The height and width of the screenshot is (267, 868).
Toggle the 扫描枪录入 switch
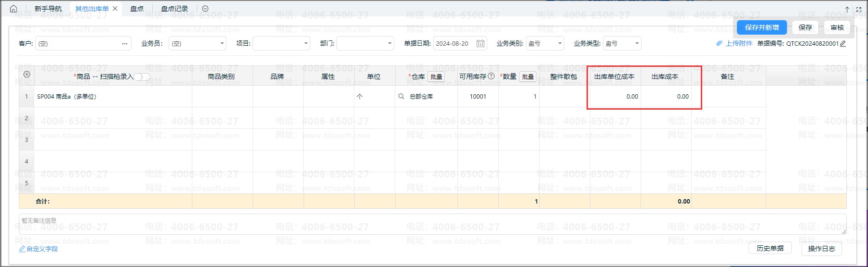[x=142, y=77]
